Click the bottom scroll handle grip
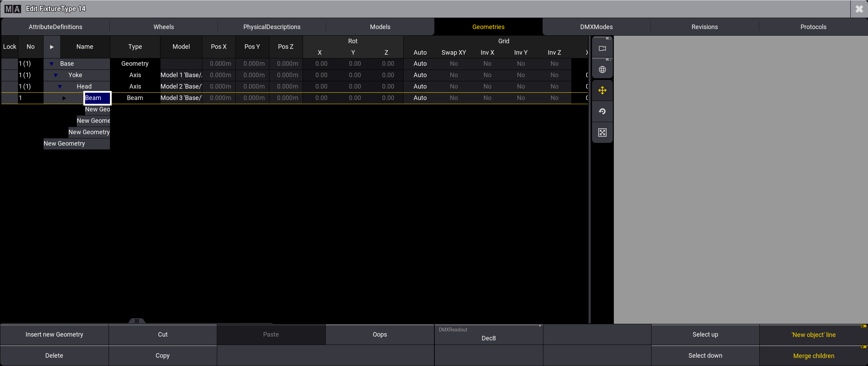868x366 pixels. [x=137, y=321]
